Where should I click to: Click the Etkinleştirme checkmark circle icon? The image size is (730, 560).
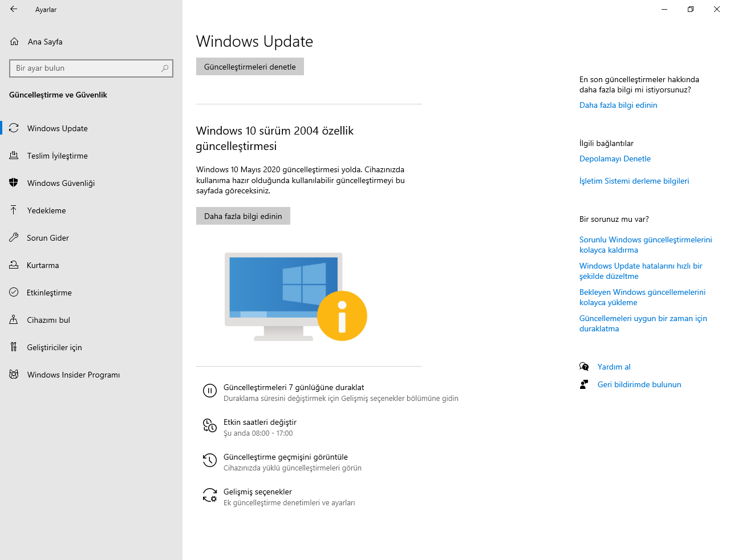14,293
